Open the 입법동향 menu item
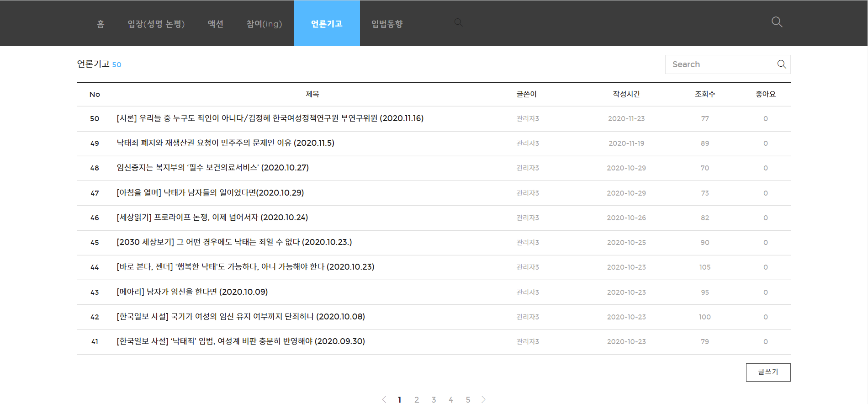Image resolution: width=868 pixels, height=404 pixels. tap(387, 24)
